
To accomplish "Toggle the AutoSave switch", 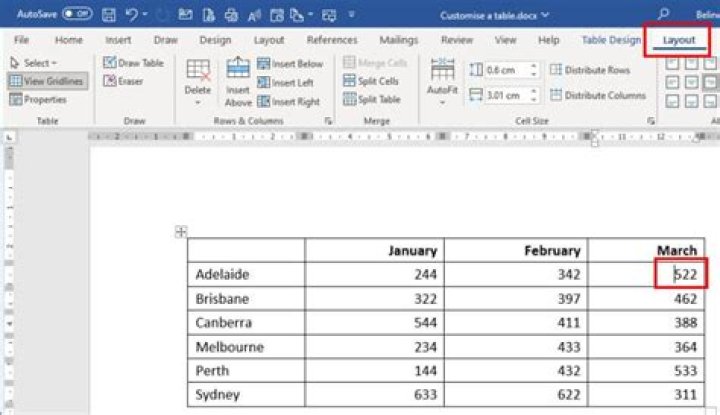I will (x=77, y=15).
